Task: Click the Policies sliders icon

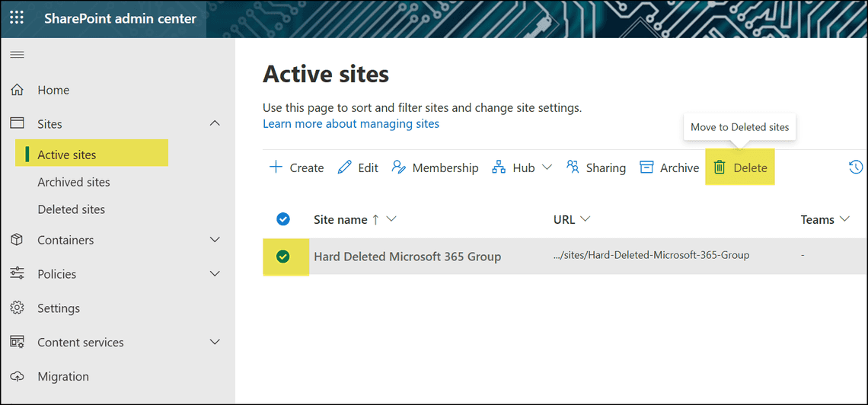Action: tap(18, 273)
